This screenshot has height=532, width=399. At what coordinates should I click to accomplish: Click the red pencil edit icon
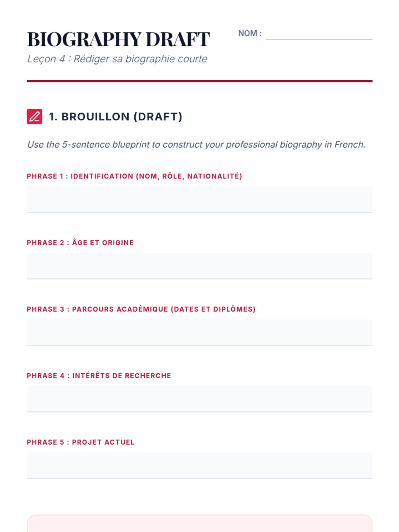point(35,117)
